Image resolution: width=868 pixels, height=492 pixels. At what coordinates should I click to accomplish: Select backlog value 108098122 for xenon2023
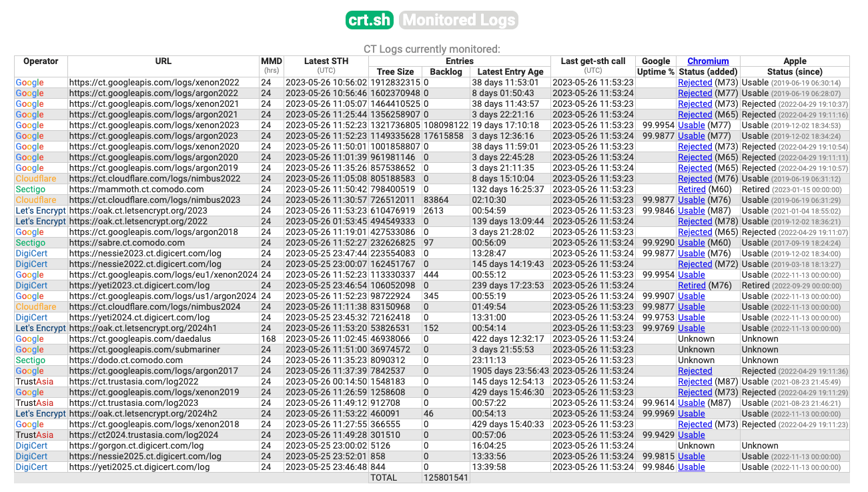(446, 125)
